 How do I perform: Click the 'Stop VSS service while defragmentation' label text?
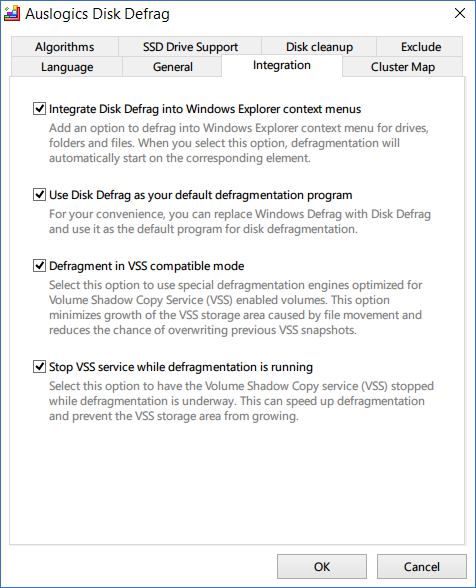coord(181,367)
